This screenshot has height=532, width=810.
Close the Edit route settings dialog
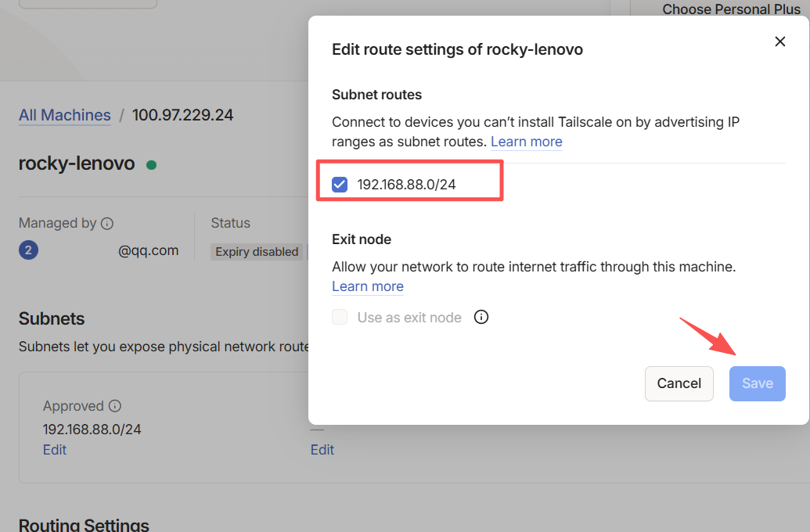pyautogui.click(x=779, y=41)
